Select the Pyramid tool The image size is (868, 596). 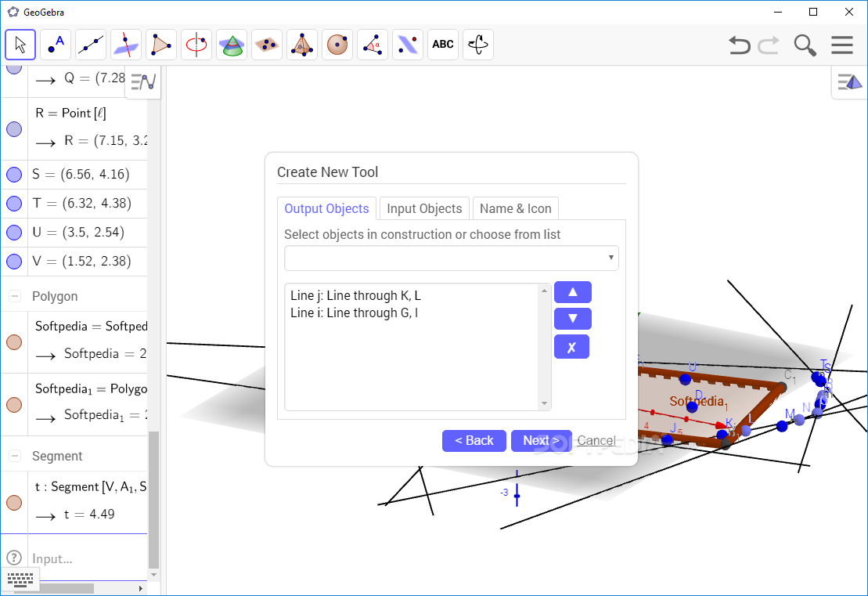pos(301,45)
